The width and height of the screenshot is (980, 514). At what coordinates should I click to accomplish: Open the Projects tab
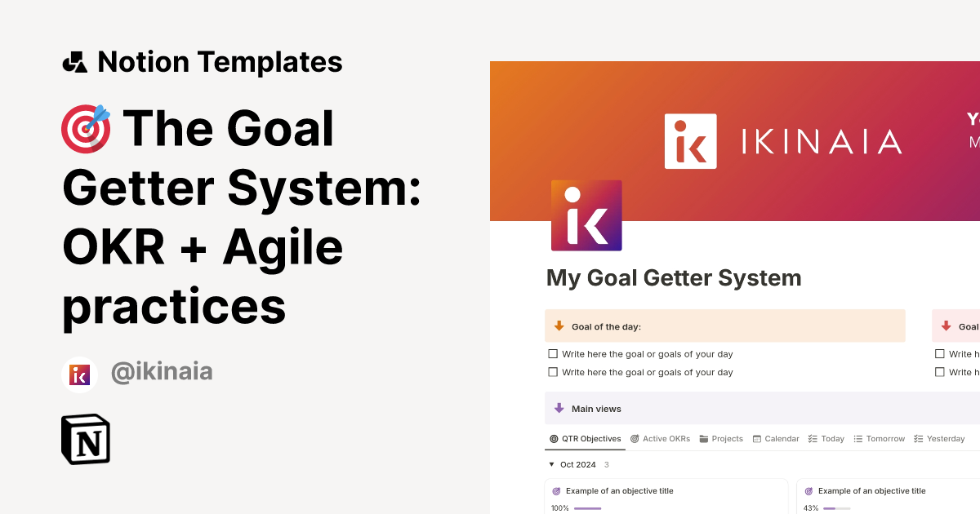point(721,439)
